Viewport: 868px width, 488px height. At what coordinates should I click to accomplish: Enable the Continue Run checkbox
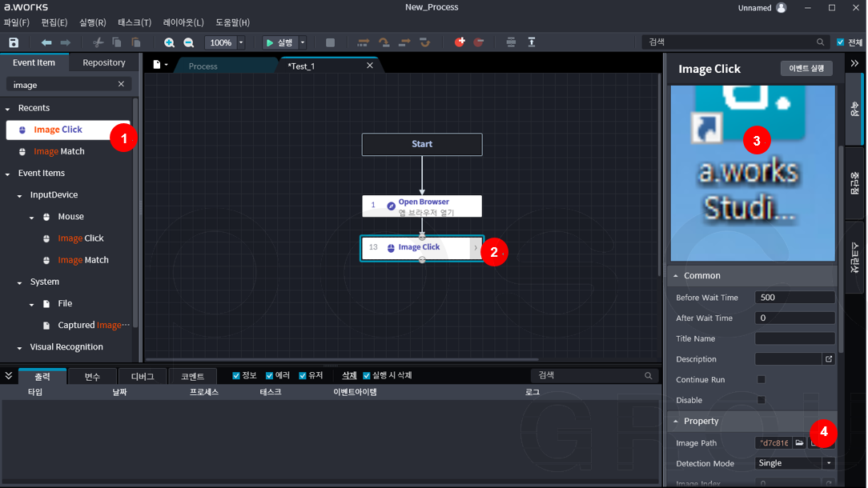(x=762, y=380)
